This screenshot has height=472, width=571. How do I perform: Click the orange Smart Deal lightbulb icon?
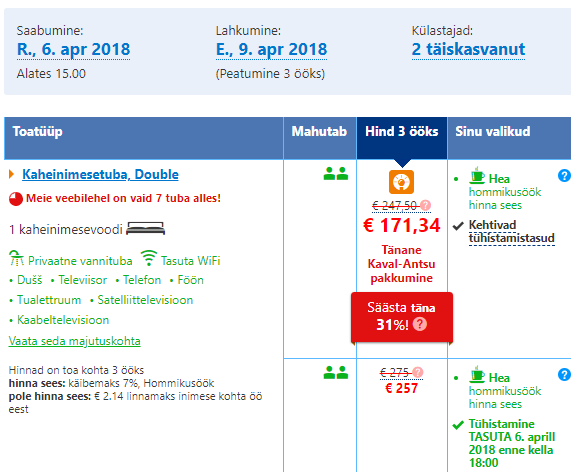coord(401,182)
